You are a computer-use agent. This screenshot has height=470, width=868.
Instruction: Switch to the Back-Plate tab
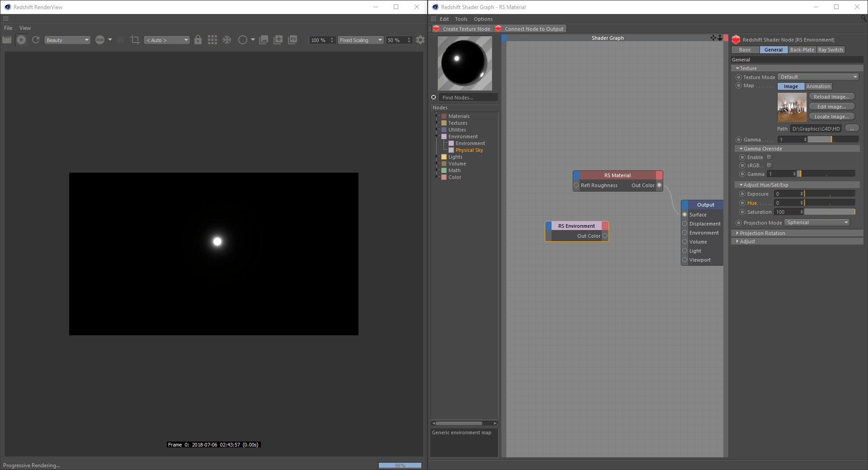click(802, 50)
